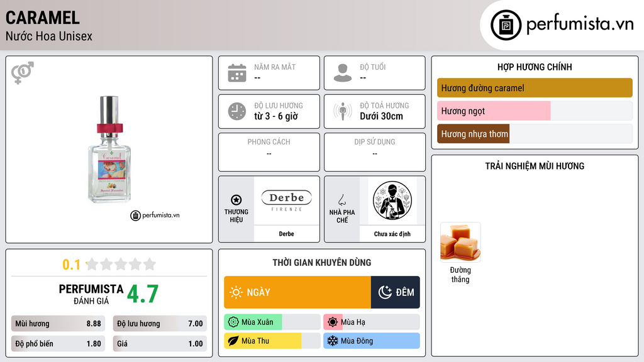Click the unisex gender symbol icon
The width and height of the screenshot is (644, 362).
(x=23, y=73)
